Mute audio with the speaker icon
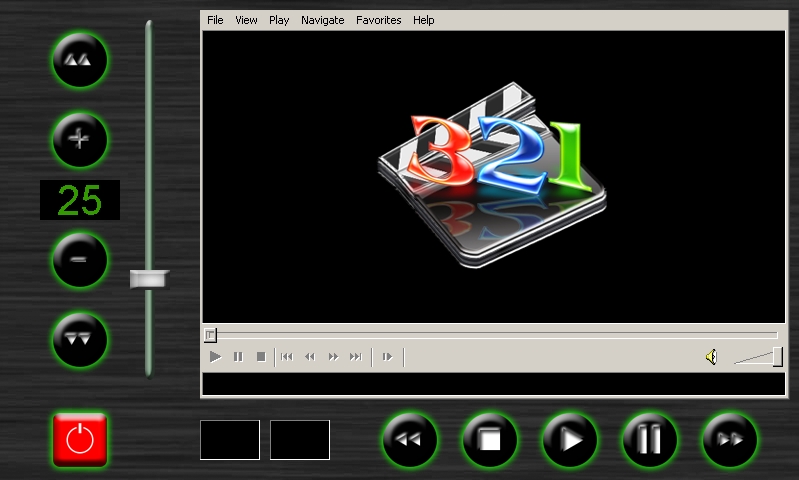Image resolution: width=799 pixels, height=480 pixels. pyautogui.click(x=711, y=357)
